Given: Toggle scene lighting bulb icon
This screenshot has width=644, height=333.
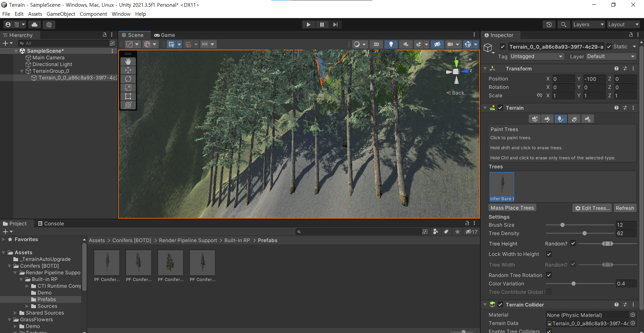Looking at the screenshot, I should click(391, 44).
